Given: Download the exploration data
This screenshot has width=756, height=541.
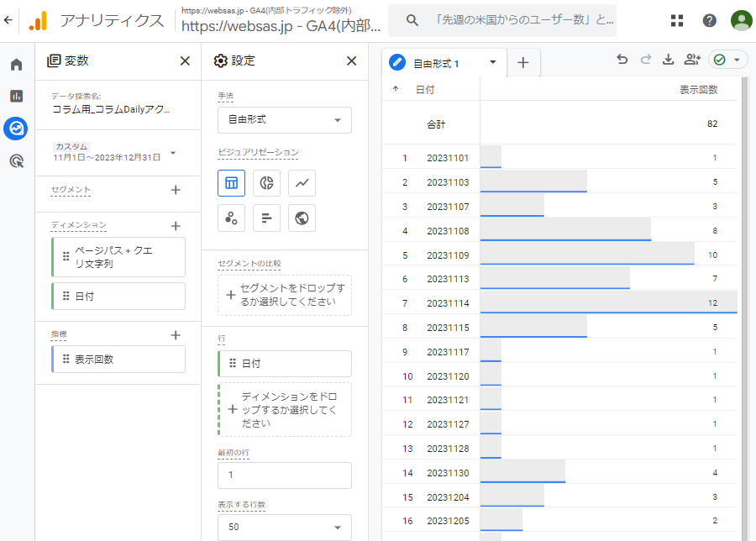Looking at the screenshot, I should (x=669, y=60).
